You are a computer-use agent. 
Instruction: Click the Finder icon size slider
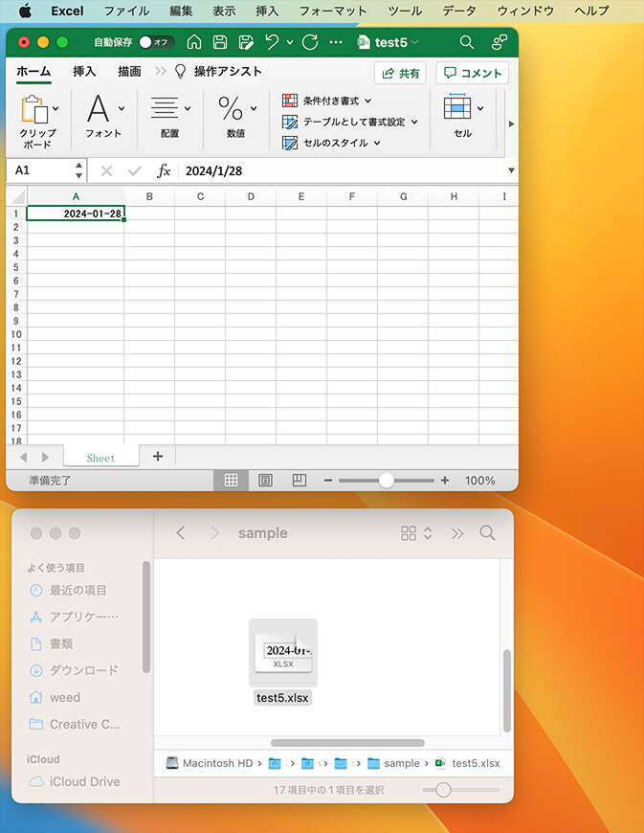tap(461, 790)
